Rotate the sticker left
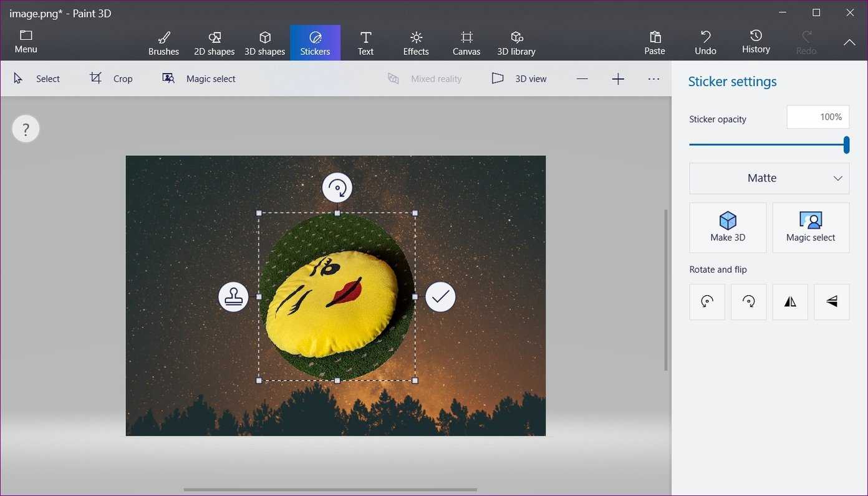The height and width of the screenshot is (496, 868). coord(707,302)
